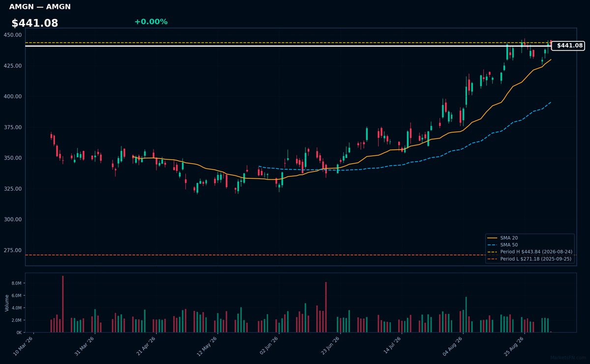This screenshot has width=590, height=364.
Task: Select the $441.08 current price header
Action: pyautogui.click(x=35, y=23)
